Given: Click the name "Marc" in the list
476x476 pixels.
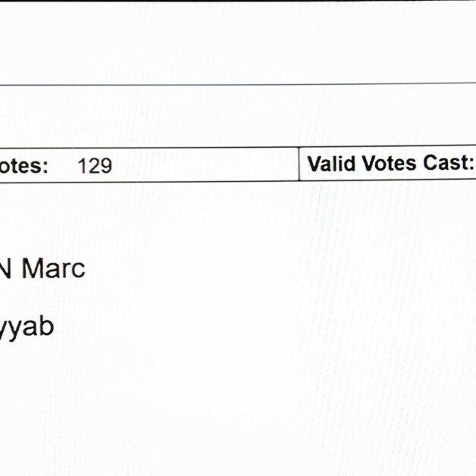Looking at the screenshot, I should pyautogui.click(x=53, y=268).
